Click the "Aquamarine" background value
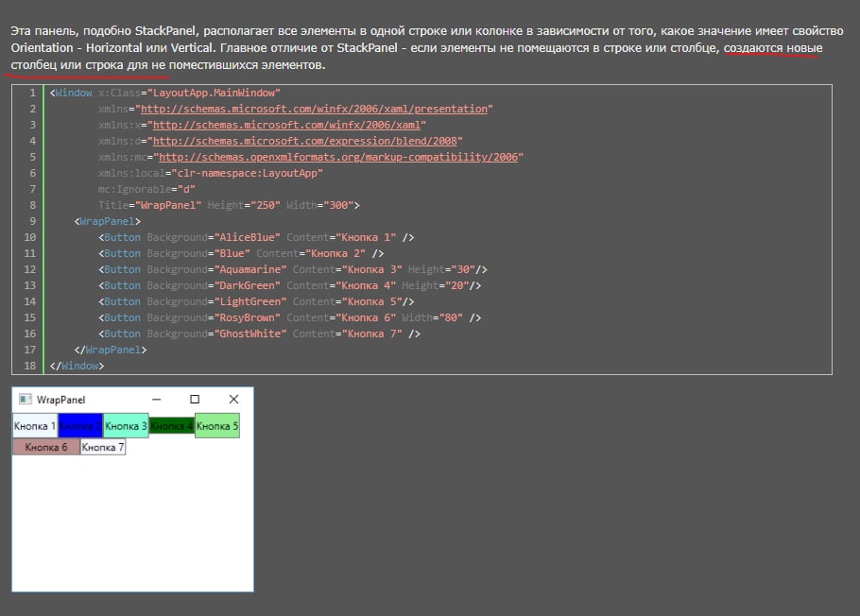Image resolution: width=860 pixels, height=616 pixels. 250,269
